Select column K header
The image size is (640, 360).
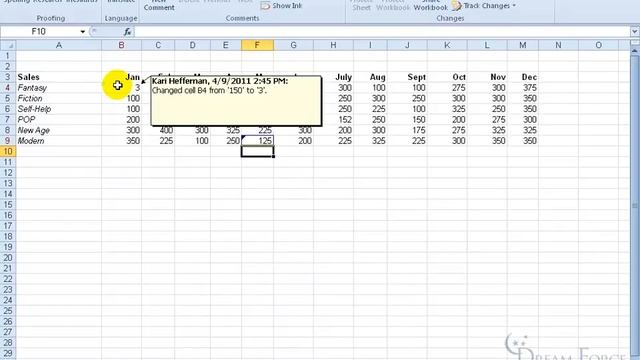[447, 45]
